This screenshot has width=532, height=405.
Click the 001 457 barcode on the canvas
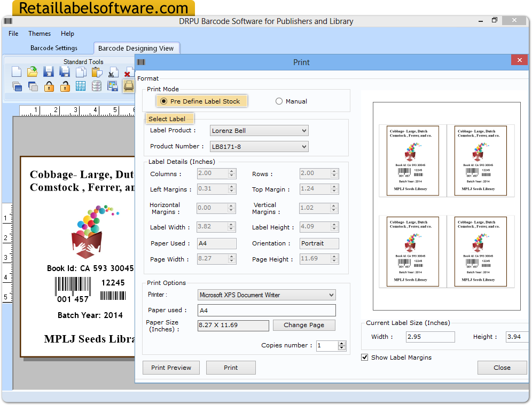(73, 290)
